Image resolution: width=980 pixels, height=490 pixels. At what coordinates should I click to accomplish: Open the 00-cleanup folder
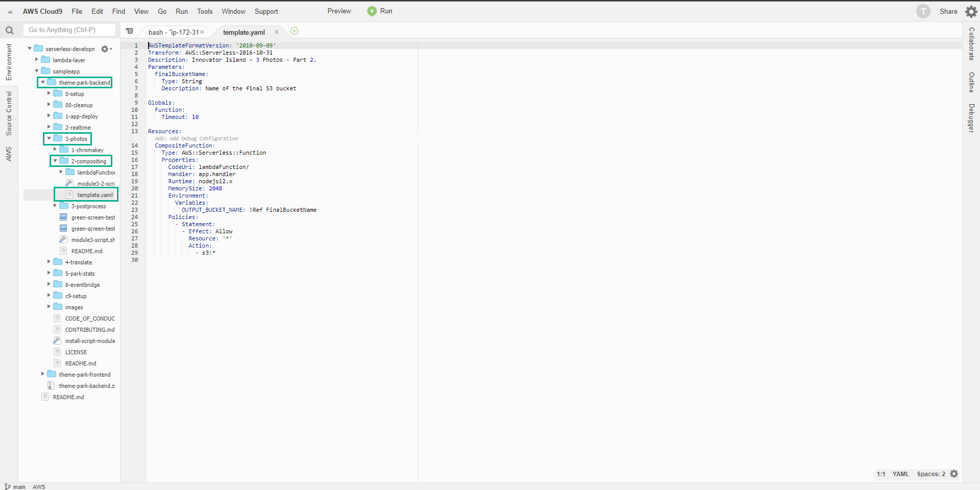79,105
